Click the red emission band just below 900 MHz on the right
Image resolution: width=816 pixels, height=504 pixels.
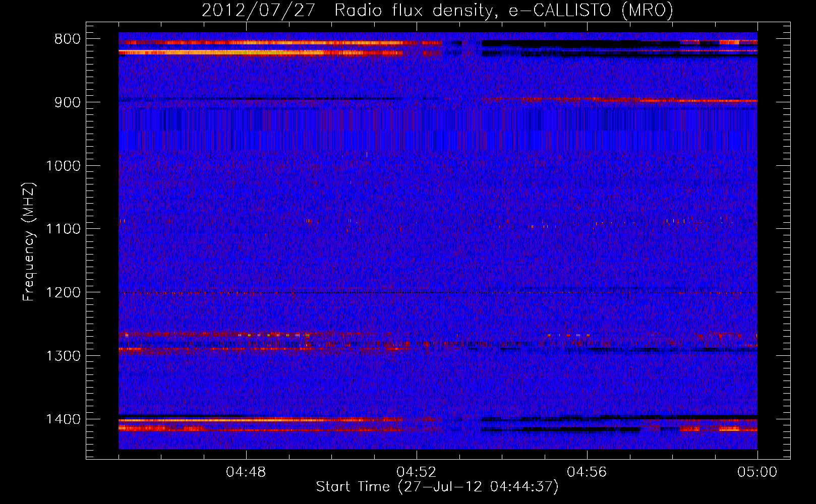click(x=656, y=100)
